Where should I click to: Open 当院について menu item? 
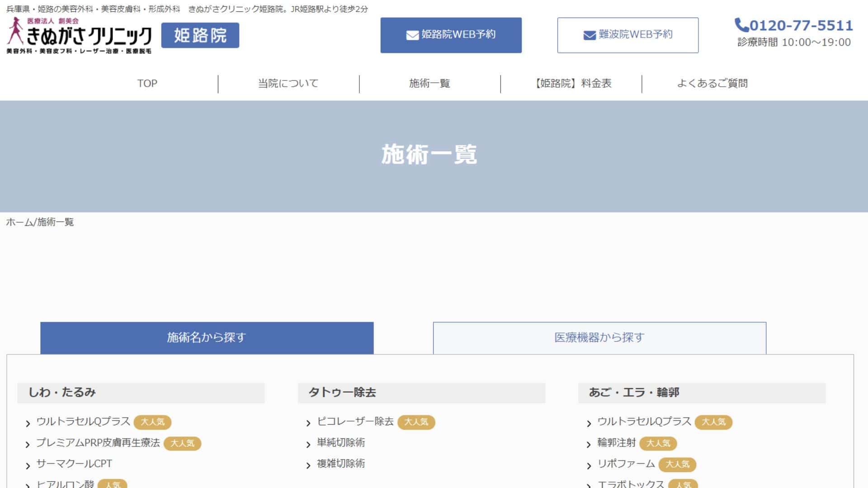click(x=288, y=84)
